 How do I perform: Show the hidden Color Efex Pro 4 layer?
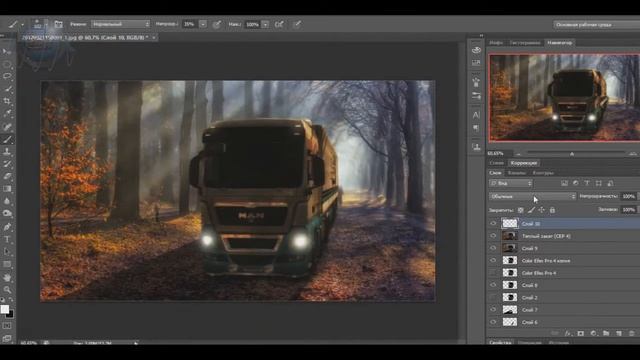[x=493, y=273]
